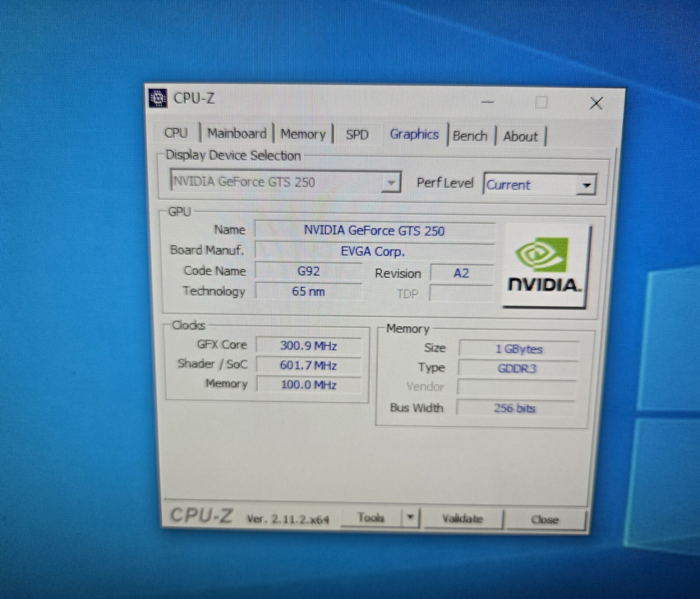
Task: Close the CPU-Z window via X
Action: tap(596, 104)
